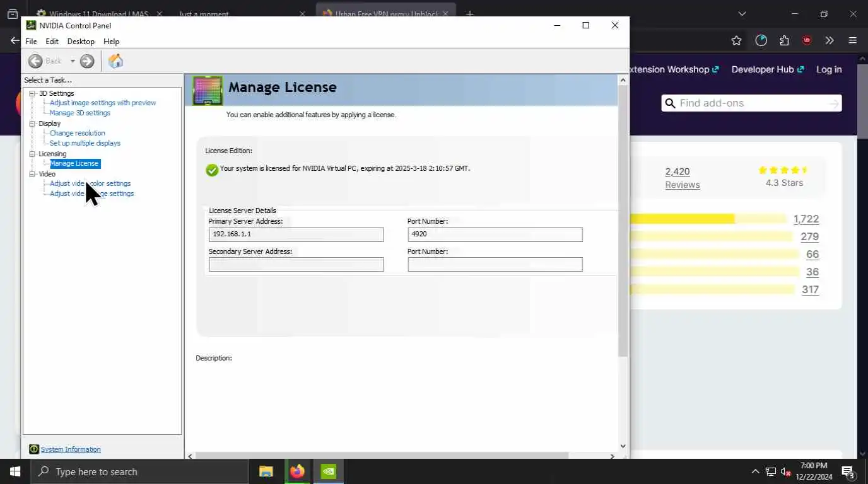Screen dimensions: 868x484
Task: Click the 317 one-star rating bar
Action: coord(711,290)
